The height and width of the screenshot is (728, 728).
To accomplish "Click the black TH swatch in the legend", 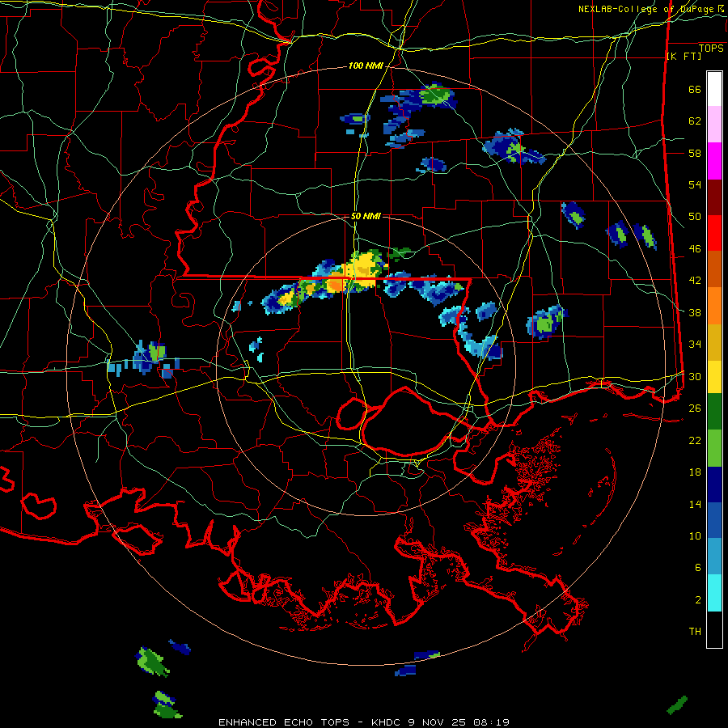I will [714, 629].
